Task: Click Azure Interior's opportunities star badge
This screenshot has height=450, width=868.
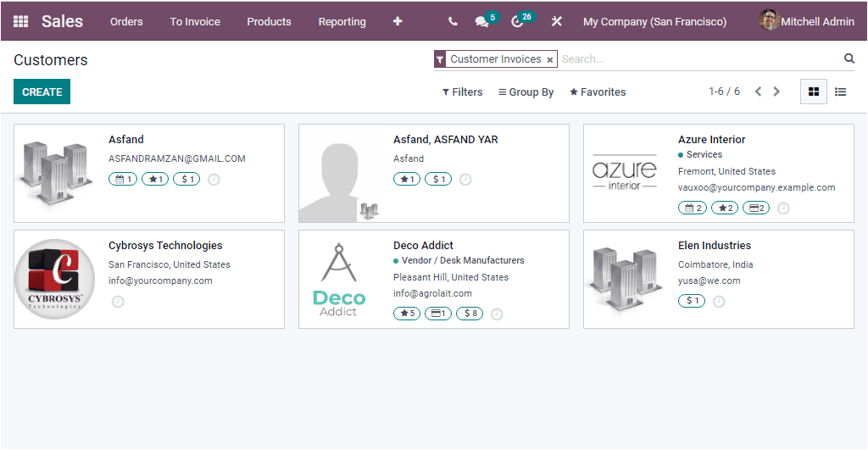Action: point(725,208)
